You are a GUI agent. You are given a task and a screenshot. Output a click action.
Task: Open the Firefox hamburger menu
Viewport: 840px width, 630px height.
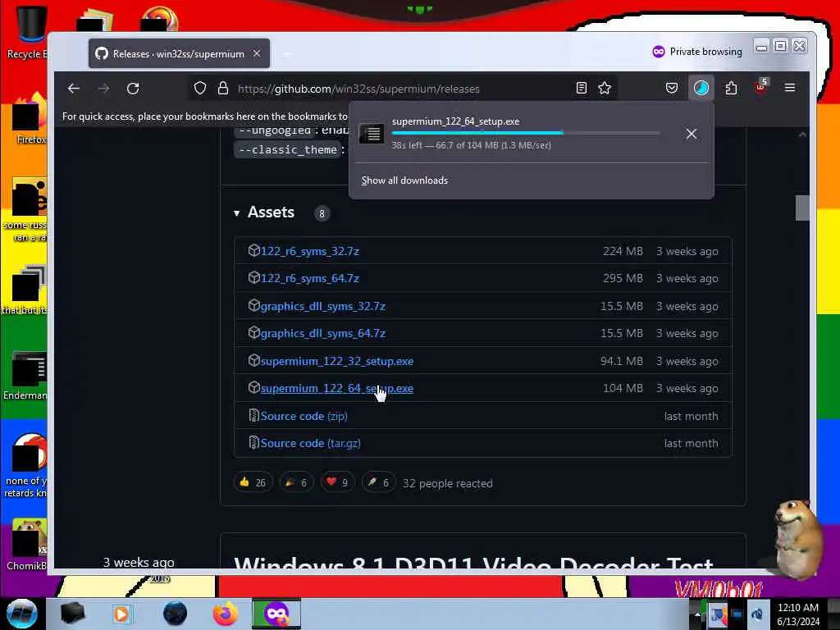[790, 88]
